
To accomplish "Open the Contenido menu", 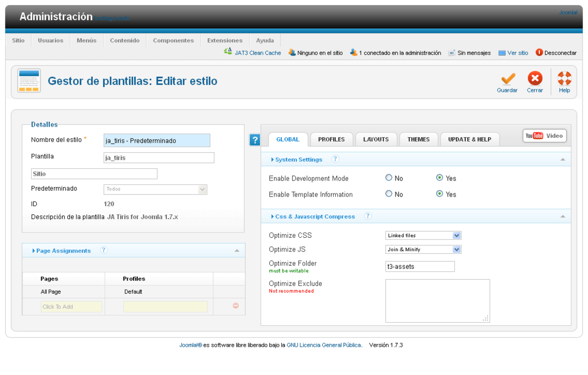I will (x=125, y=41).
